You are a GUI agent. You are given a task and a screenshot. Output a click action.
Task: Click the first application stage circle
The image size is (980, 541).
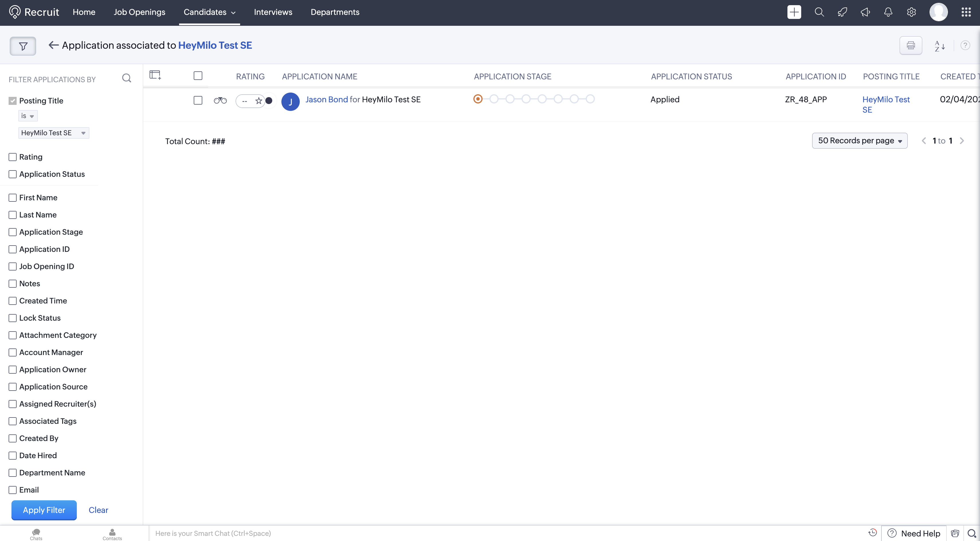click(478, 99)
